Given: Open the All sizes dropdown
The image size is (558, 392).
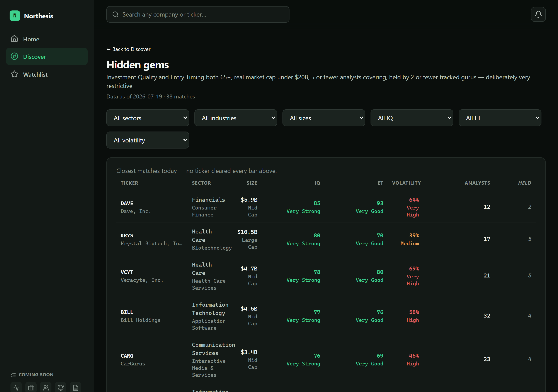Looking at the screenshot, I should pos(323,118).
